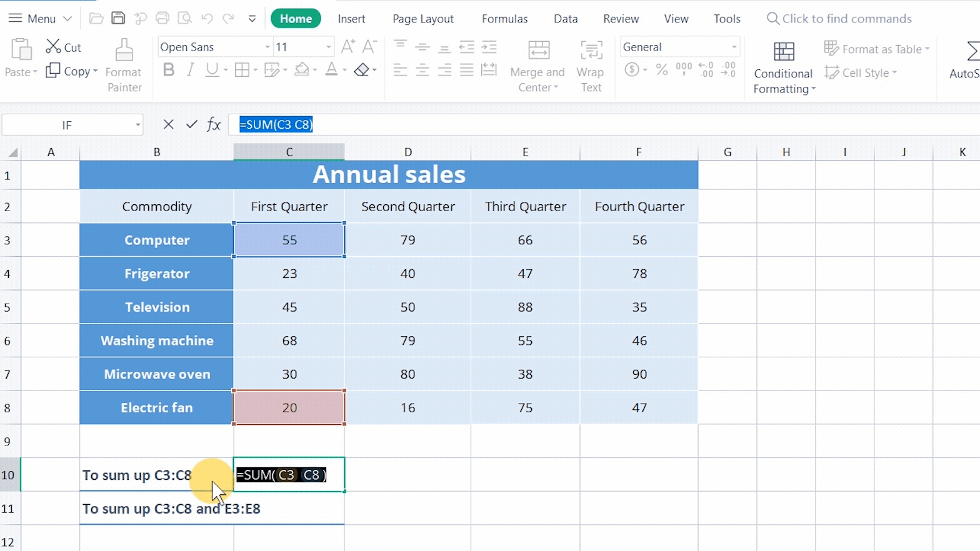The height and width of the screenshot is (551, 980).
Task: Expand the General number format dropdown
Action: point(734,47)
